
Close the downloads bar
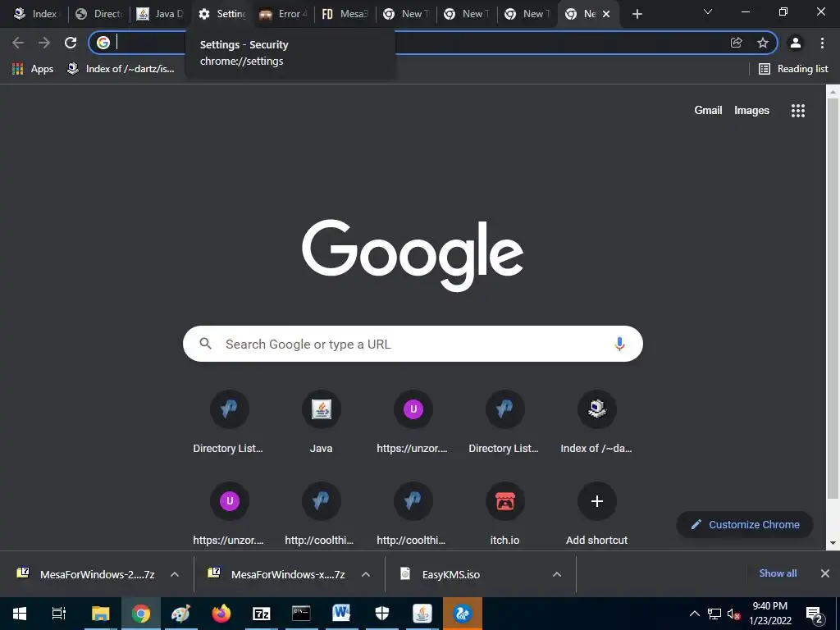[825, 573]
